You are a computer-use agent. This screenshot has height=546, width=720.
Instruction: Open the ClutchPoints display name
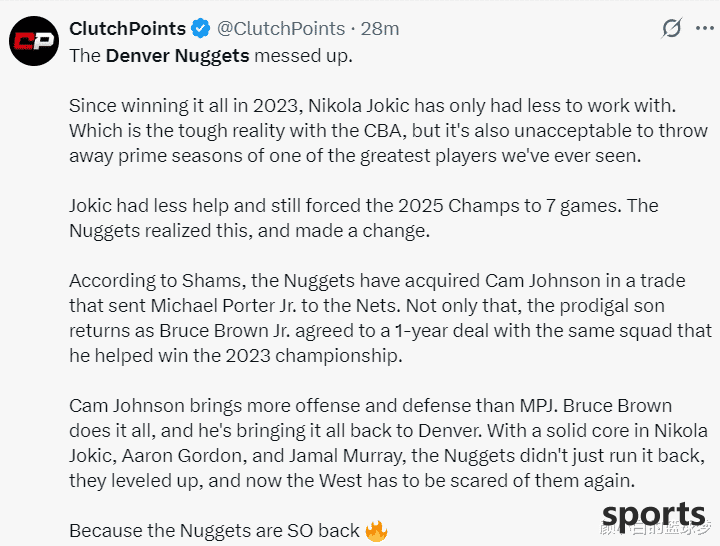[127, 28]
